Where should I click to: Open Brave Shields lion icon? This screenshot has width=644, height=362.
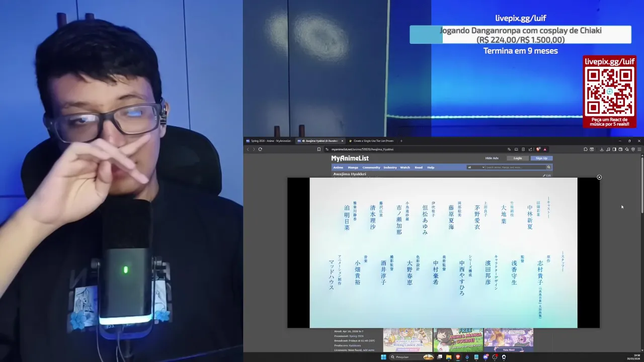point(538,149)
